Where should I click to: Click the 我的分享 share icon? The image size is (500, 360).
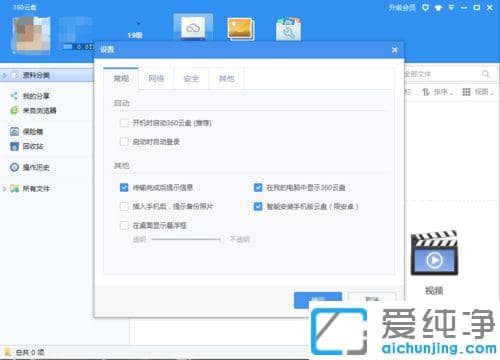(14, 96)
